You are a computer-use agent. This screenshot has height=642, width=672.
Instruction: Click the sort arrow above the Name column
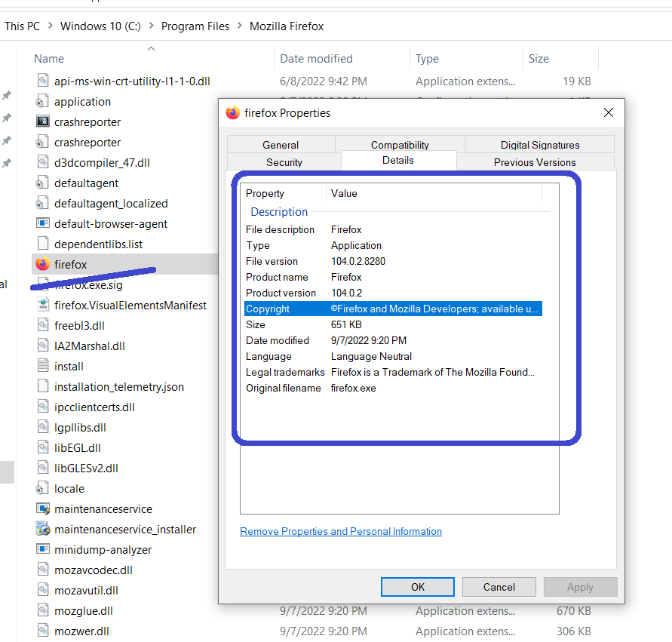point(150,48)
